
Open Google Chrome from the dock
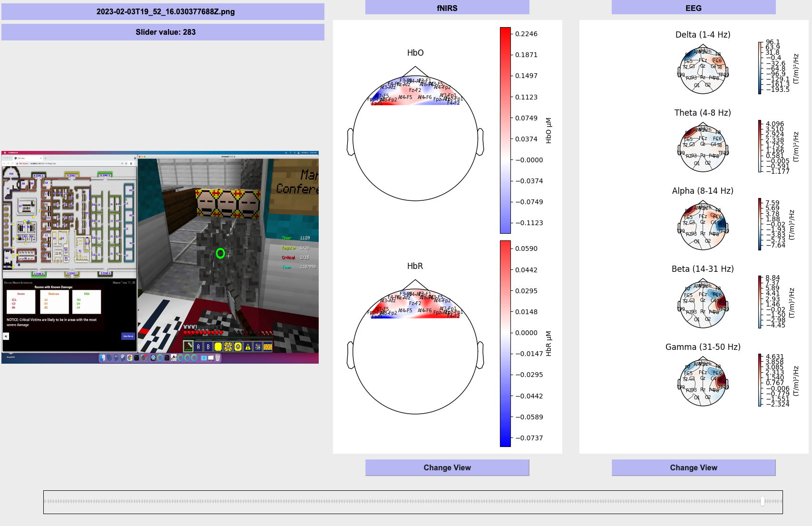129,358
